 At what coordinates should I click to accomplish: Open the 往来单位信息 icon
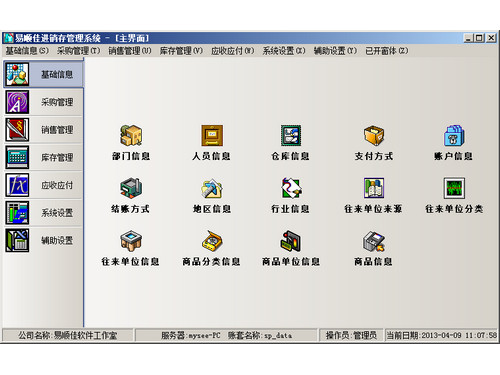[131, 241]
